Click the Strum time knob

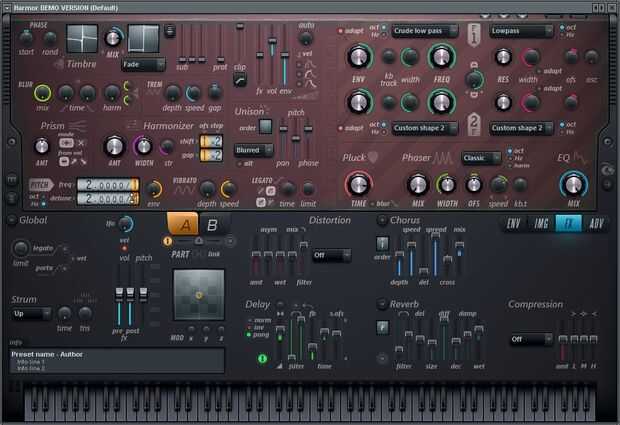tap(64, 314)
